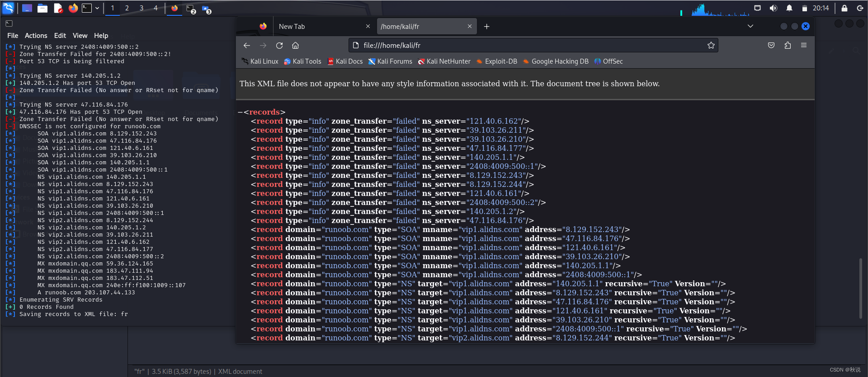Open the Kali Forums bookmark
This screenshot has width=868, height=377.
point(390,61)
